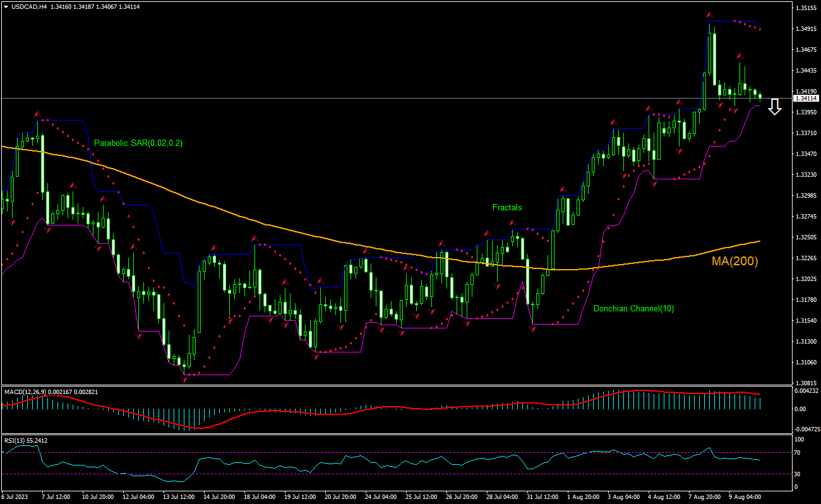Viewport: 821px width, 504px height.
Task: Click the 9 Aug 04:00 time label
Action: coord(746,496)
